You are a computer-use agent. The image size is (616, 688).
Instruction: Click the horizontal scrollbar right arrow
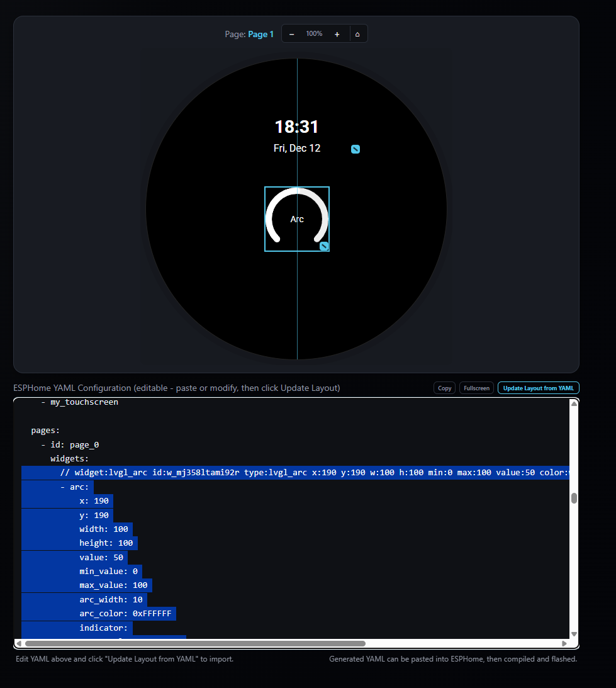tap(564, 644)
